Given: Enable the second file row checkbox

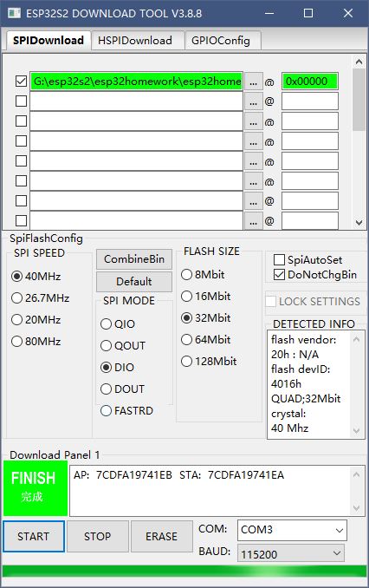Looking at the screenshot, I should (21, 101).
